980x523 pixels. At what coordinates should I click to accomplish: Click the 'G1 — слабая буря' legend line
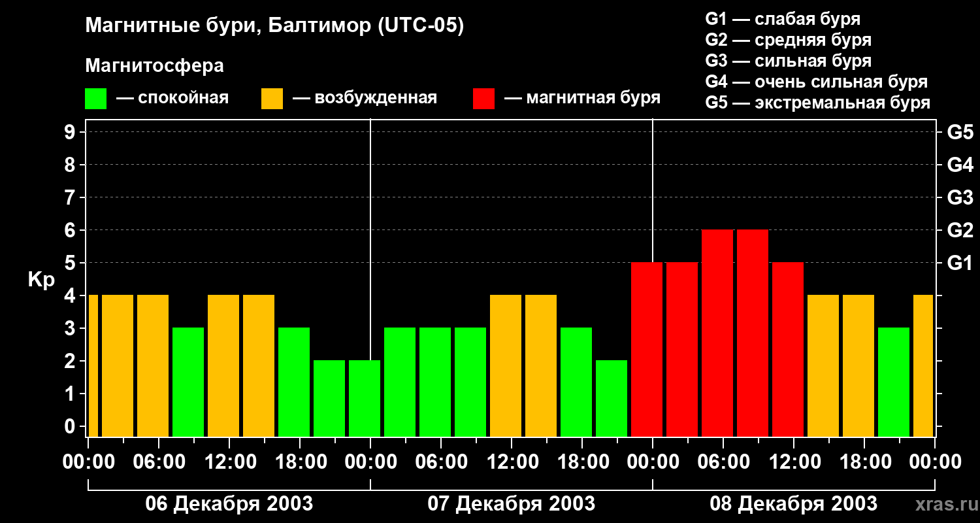(783, 19)
